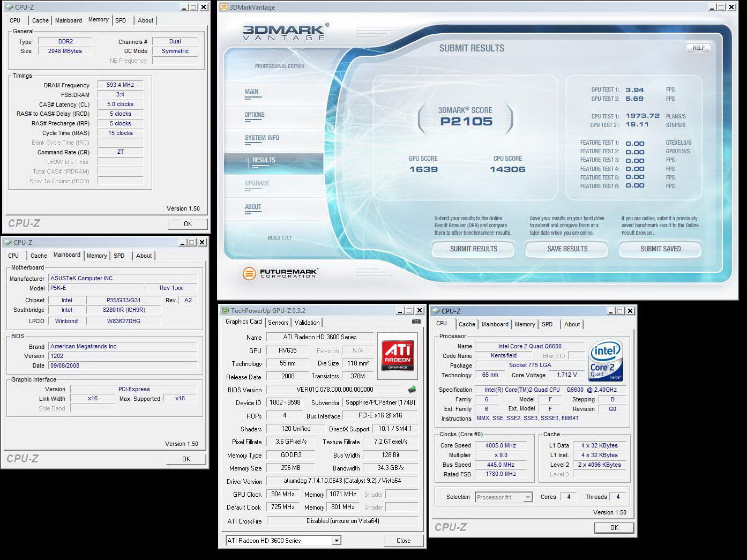Click the ATI CrossFire status field
The height and width of the screenshot is (560, 747).
[x=342, y=521]
